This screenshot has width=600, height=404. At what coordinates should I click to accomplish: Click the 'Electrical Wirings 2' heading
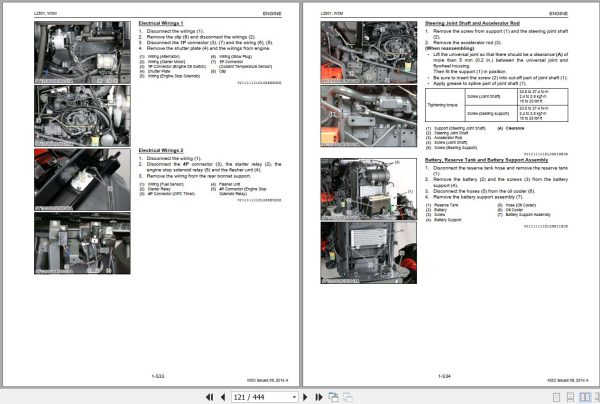point(161,150)
